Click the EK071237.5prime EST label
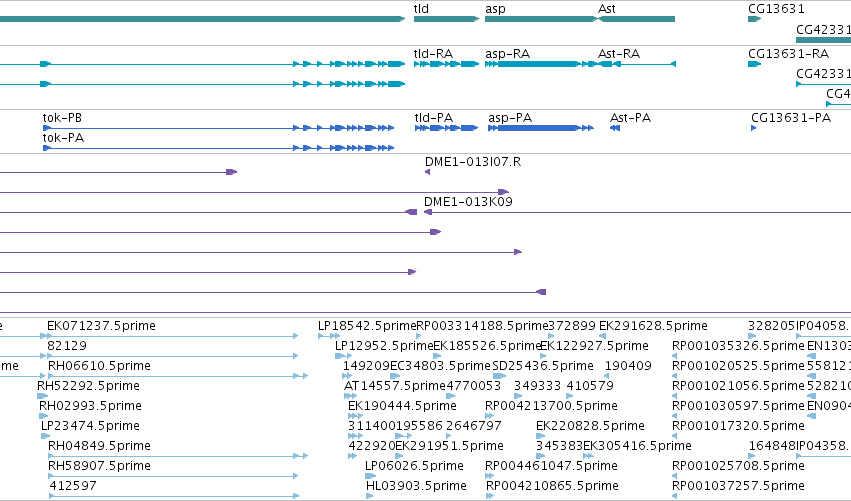Viewport: 851px width, 501px height. 101,326
